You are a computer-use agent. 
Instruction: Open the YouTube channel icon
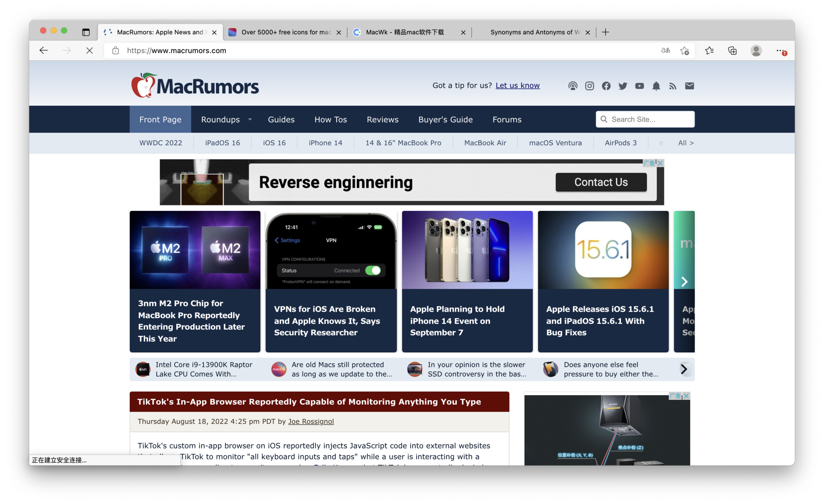[639, 86]
